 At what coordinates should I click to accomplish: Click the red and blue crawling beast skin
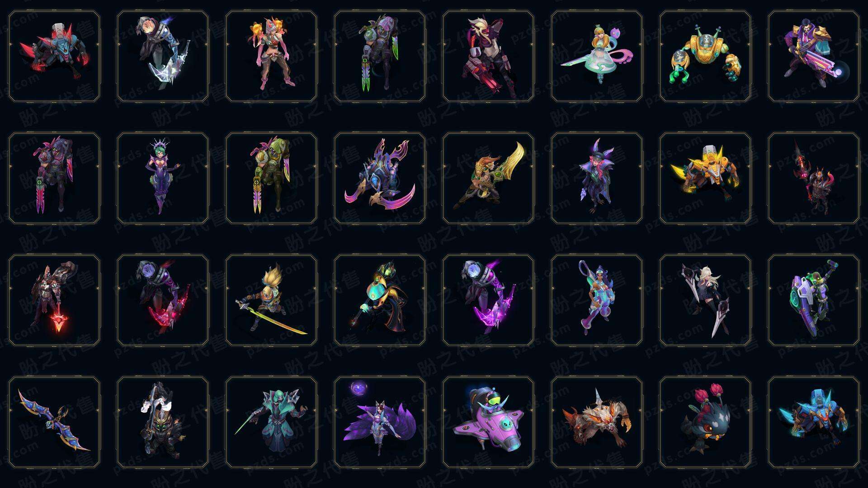(54, 56)
